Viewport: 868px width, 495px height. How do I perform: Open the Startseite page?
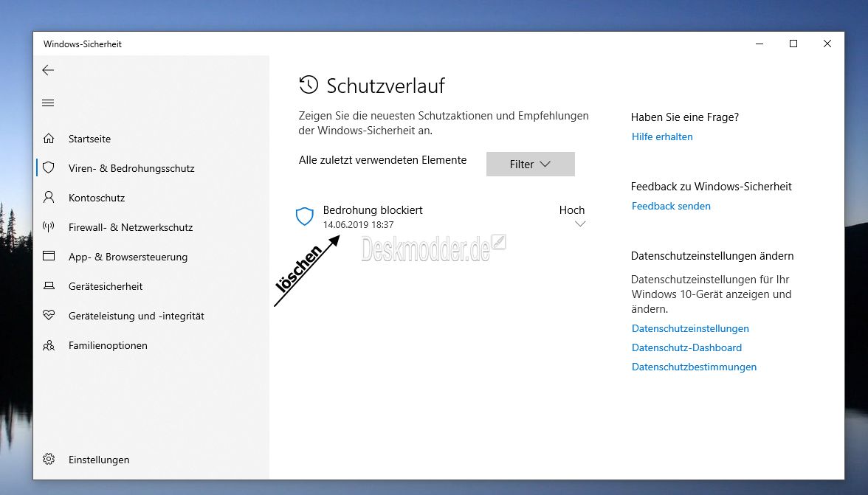90,139
